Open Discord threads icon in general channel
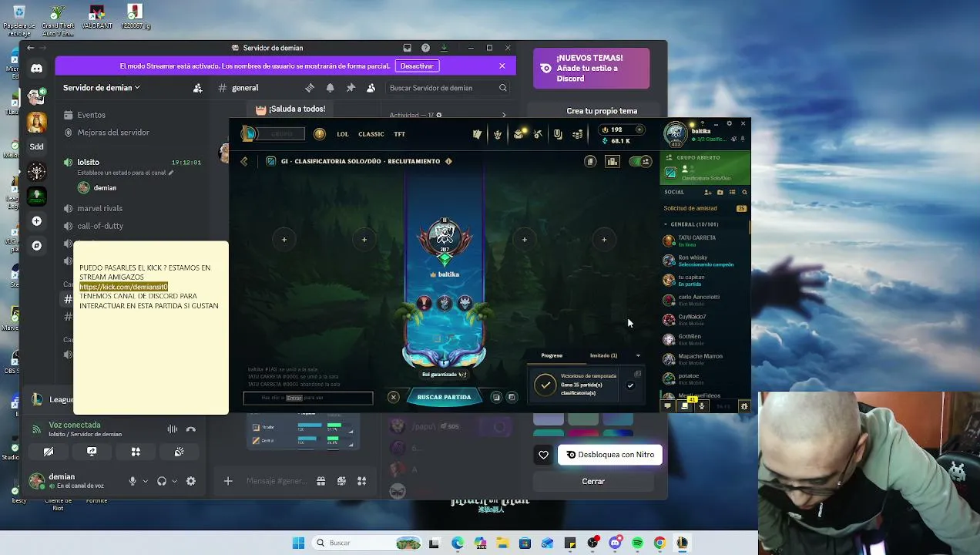This screenshot has width=980, height=555. (310, 88)
